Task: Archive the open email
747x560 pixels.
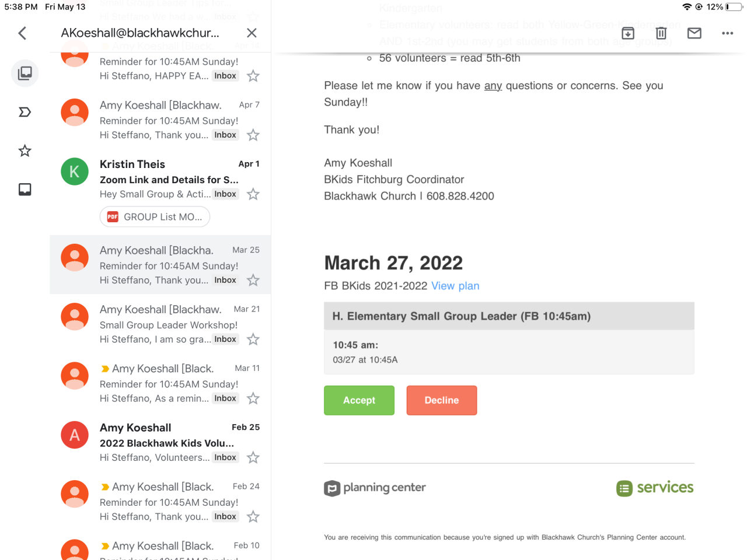Action: click(x=628, y=33)
